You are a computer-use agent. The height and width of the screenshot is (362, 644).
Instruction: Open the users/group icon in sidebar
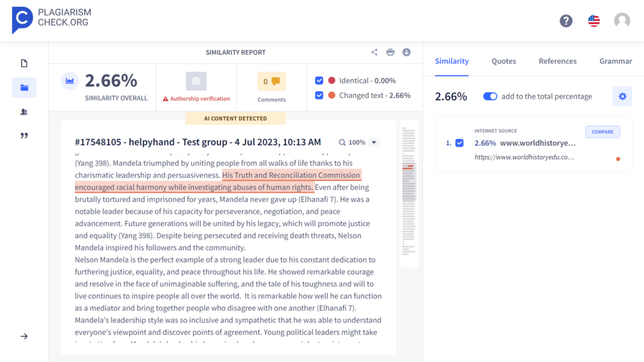[23, 111]
